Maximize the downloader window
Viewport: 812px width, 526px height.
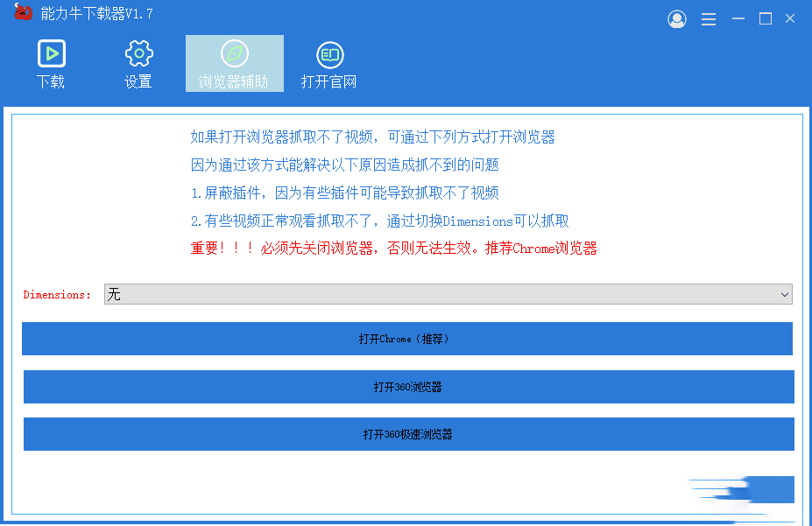(766, 19)
